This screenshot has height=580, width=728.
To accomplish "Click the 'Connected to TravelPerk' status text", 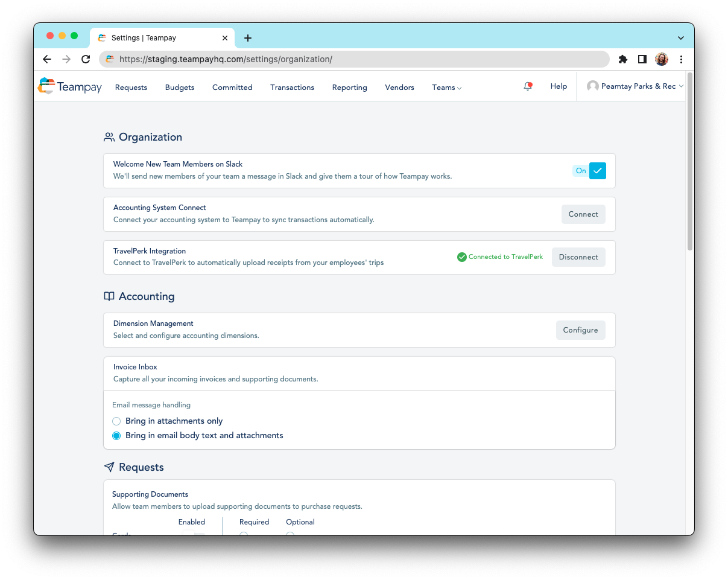I will click(x=505, y=257).
